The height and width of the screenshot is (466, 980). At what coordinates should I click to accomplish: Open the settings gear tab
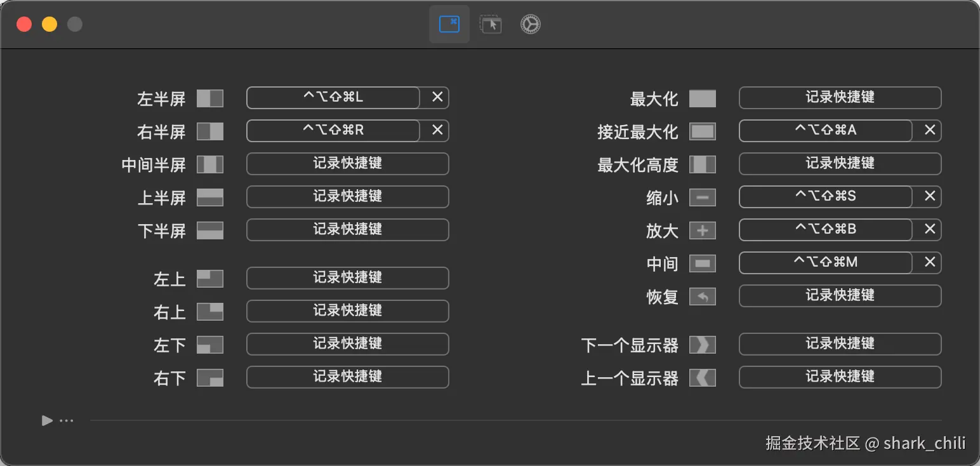pos(531,24)
